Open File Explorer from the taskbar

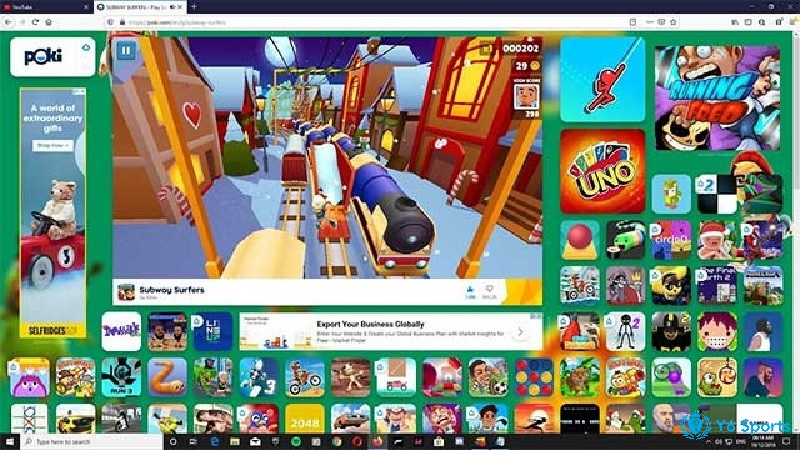click(235, 442)
